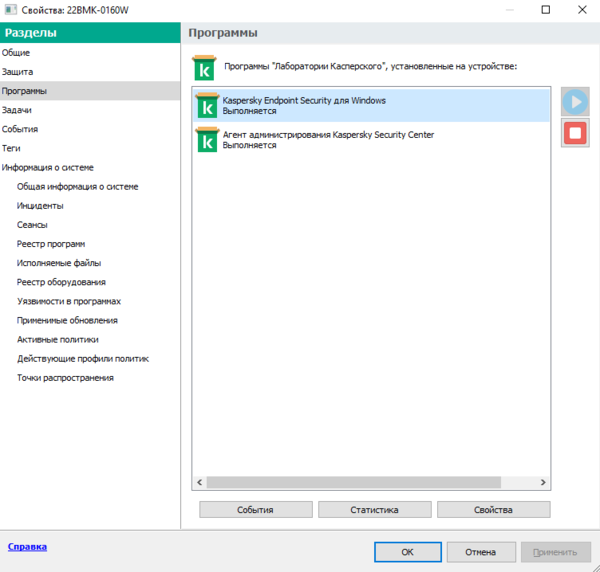Click the Отмена button
600x572 pixels.
481,552
